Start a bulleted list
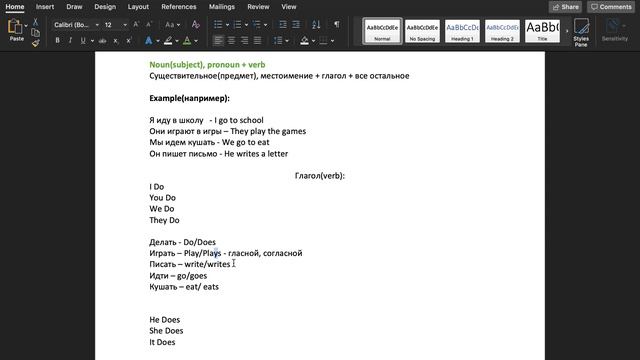The width and height of the screenshot is (640, 360). coord(218,25)
